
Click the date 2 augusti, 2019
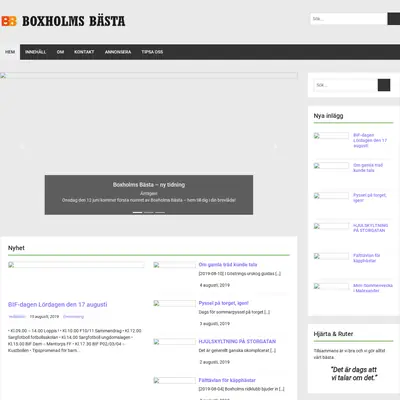point(215,362)
